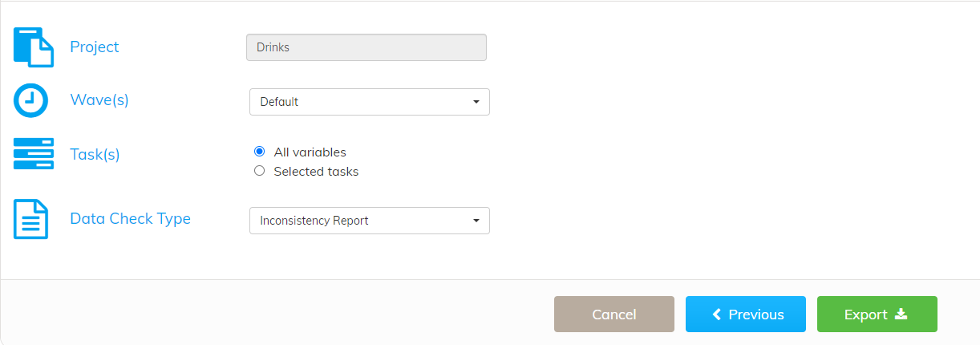Click the download icon on Export button
This screenshot has width=980, height=345.
point(901,315)
